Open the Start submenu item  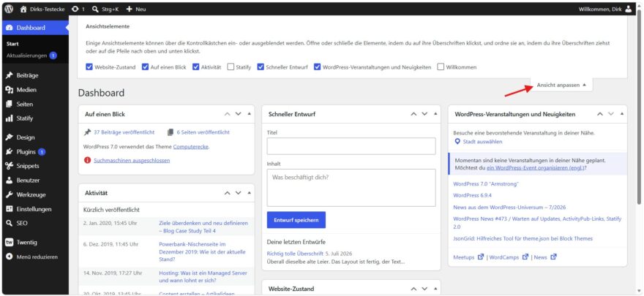point(12,44)
